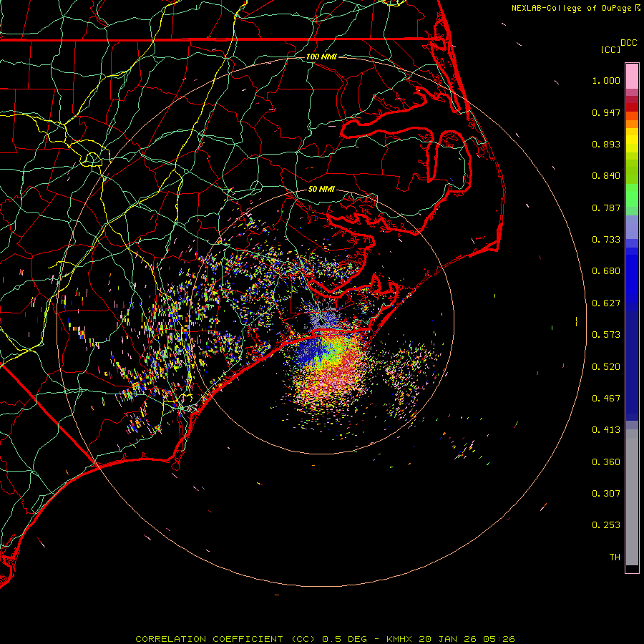This screenshot has width=644, height=644.
Task: Click the KMHX station identifier in caption
Action: point(399,639)
